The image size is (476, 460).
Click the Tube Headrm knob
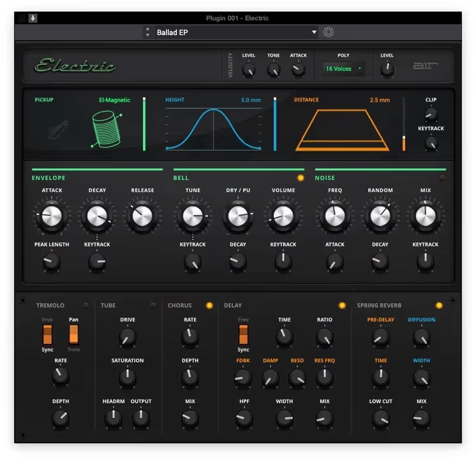click(114, 418)
